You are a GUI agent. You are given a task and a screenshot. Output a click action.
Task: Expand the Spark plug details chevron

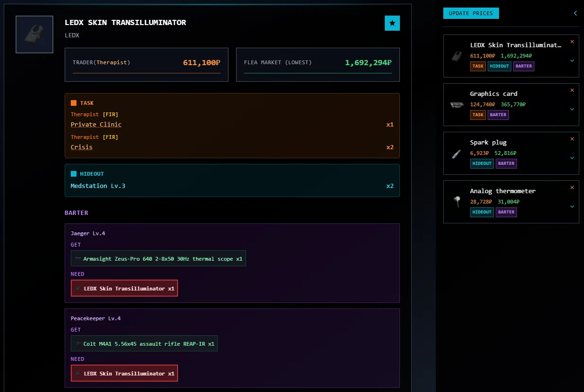pyautogui.click(x=572, y=158)
